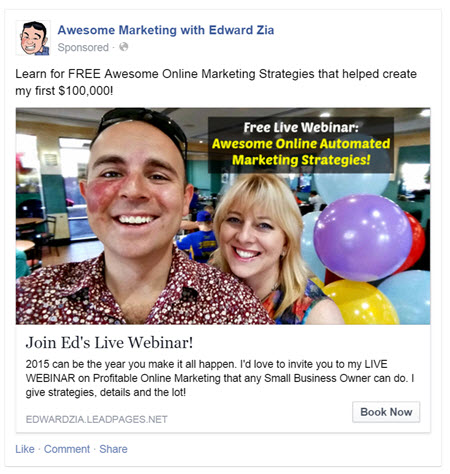Click the Sponsored label
Screen dimensions: 450x474
(x=83, y=47)
